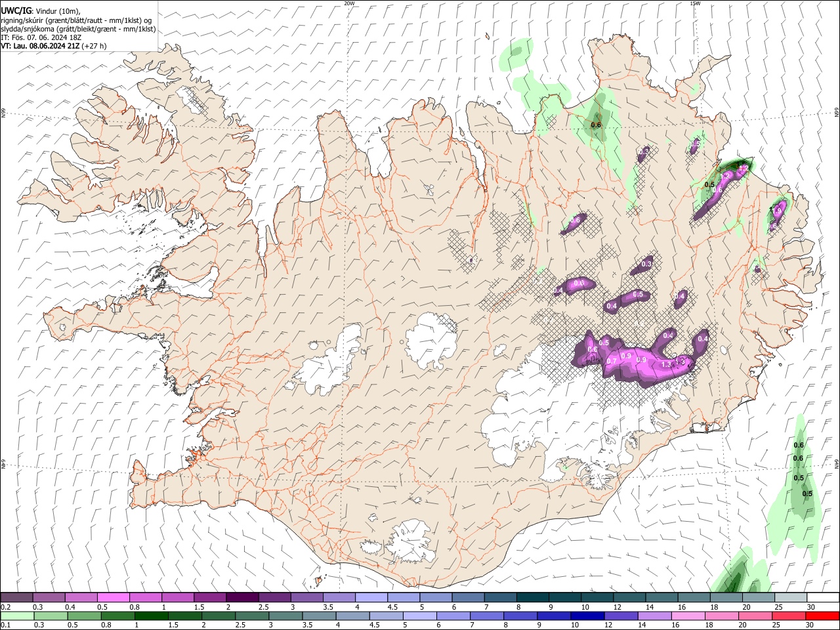The image size is (840, 630).
Task: Select the dark purple 2 swatch in snow scale
Action: tap(241, 597)
